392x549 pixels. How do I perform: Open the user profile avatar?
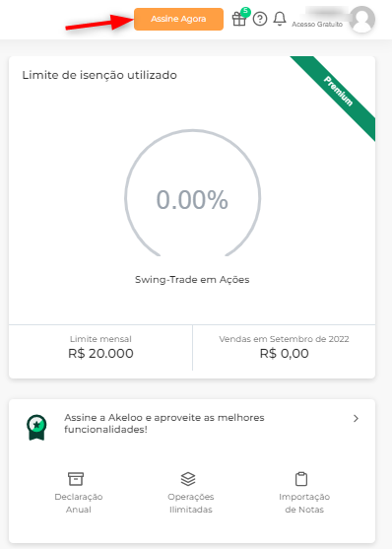tap(362, 20)
